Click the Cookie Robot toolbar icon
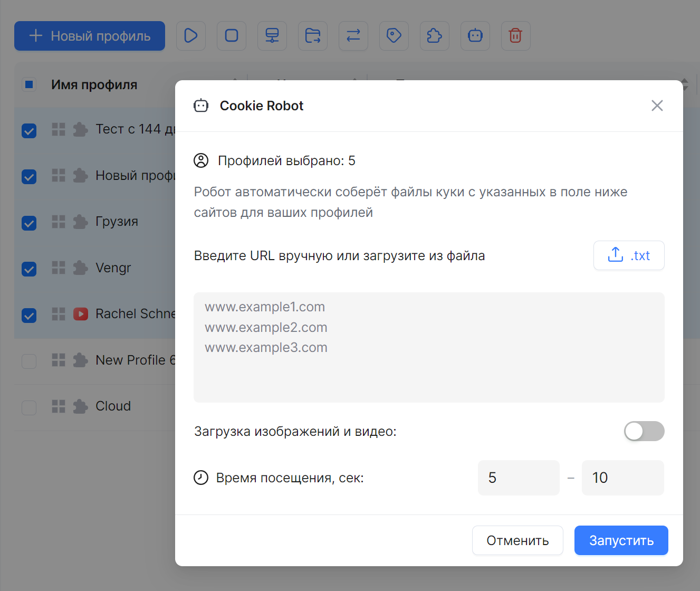This screenshot has height=591, width=700. click(475, 36)
